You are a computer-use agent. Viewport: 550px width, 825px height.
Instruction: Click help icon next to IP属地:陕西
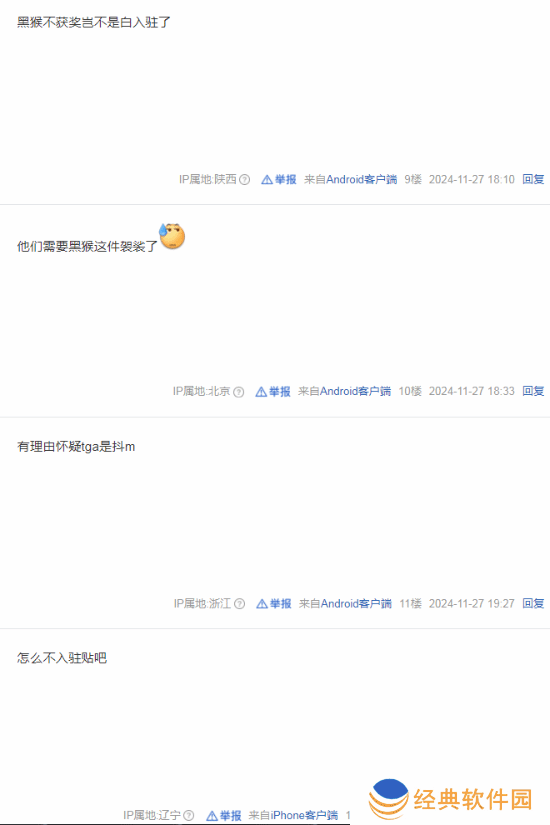(244, 179)
